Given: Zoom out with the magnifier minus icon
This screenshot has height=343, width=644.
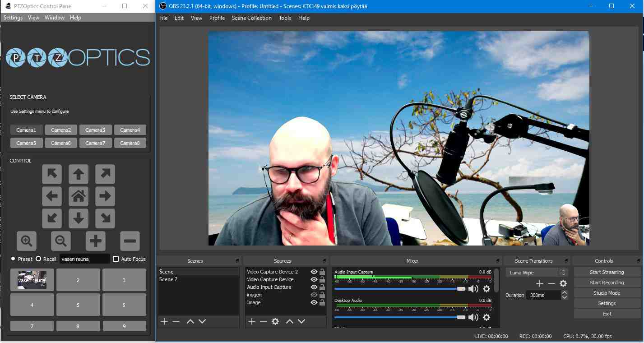Looking at the screenshot, I should [x=61, y=241].
